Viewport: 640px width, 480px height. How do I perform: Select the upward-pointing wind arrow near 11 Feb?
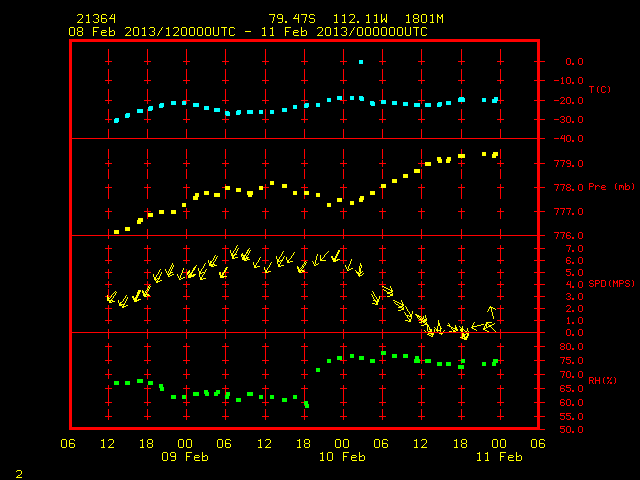pyautogui.click(x=492, y=312)
